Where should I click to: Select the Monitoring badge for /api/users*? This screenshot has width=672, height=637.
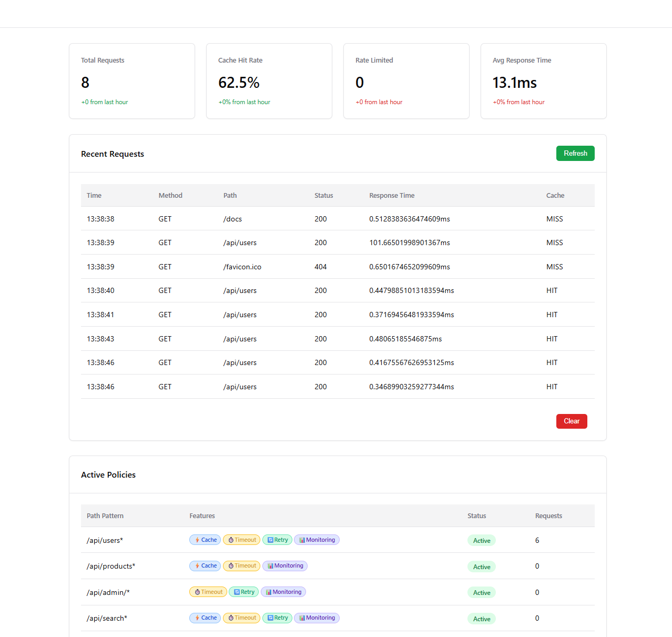[x=317, y=540]
